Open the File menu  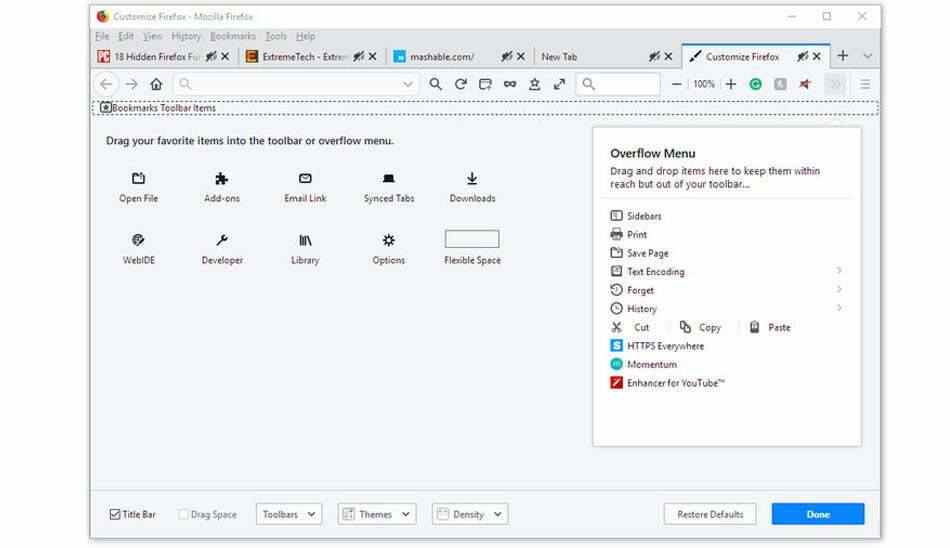click(102, 36)
